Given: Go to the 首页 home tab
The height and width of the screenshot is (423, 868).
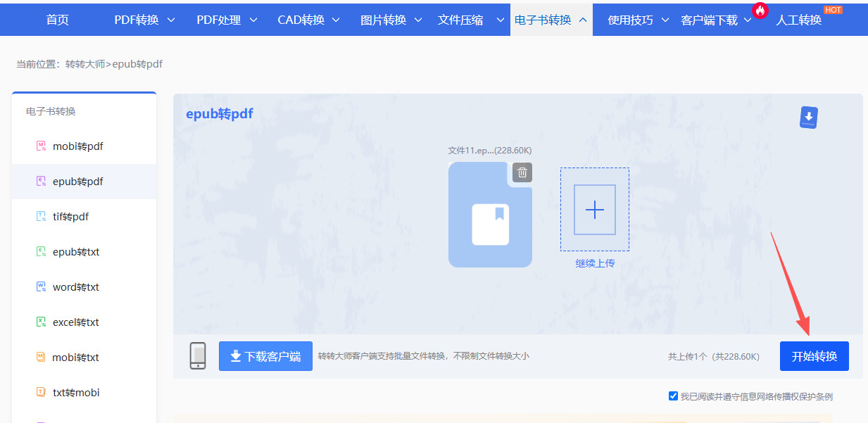Looking at the screenshot, I should click(58, 20).
